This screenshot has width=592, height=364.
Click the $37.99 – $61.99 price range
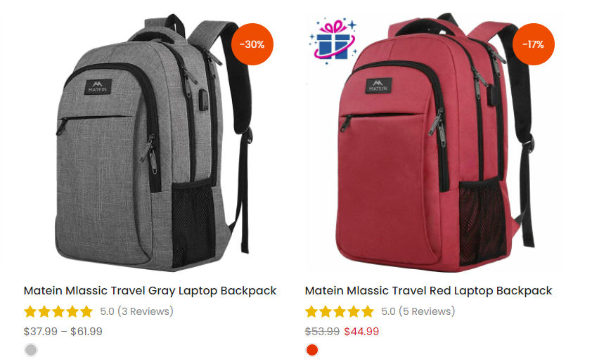pyautogui.click(x=63, y=332)
